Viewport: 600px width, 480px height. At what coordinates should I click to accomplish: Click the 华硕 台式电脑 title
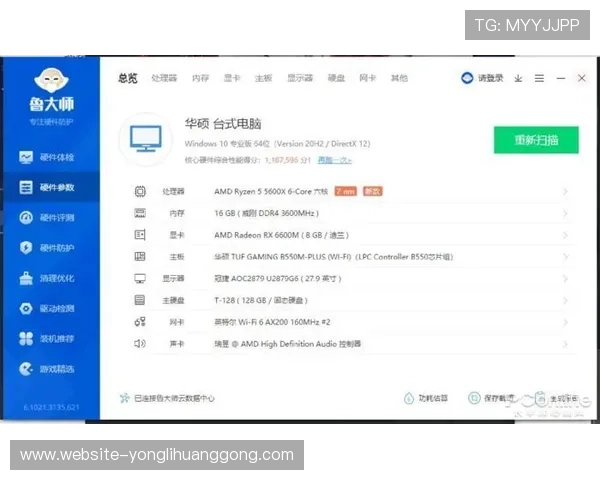tap(223, 124)
